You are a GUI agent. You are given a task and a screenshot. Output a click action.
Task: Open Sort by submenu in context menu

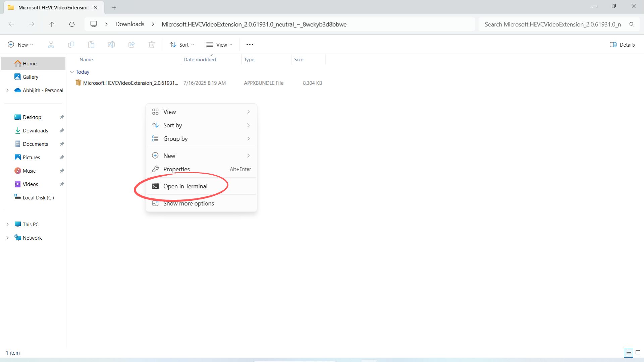(201, 125)
